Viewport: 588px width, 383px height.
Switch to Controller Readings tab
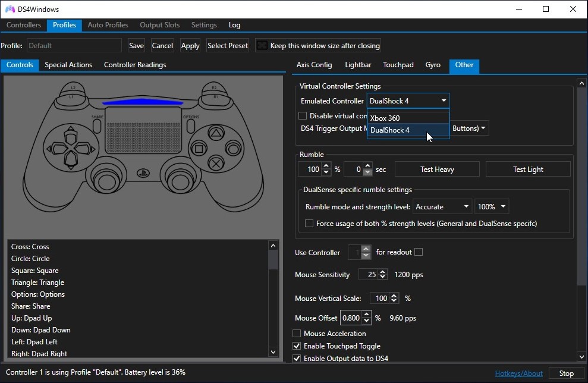(135, 65)
